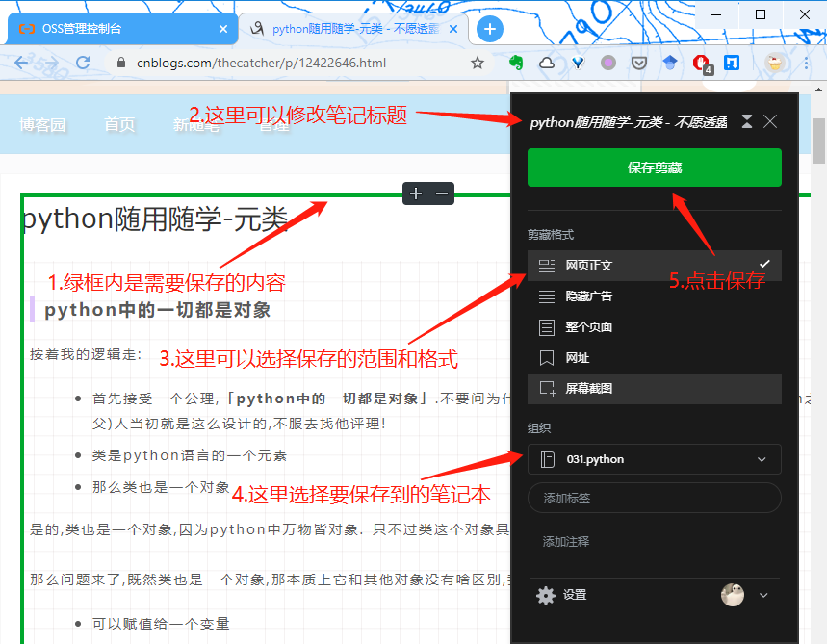
Task: Switch to the python随用随学-元类 tab
Action: click(x=354, y=29)
